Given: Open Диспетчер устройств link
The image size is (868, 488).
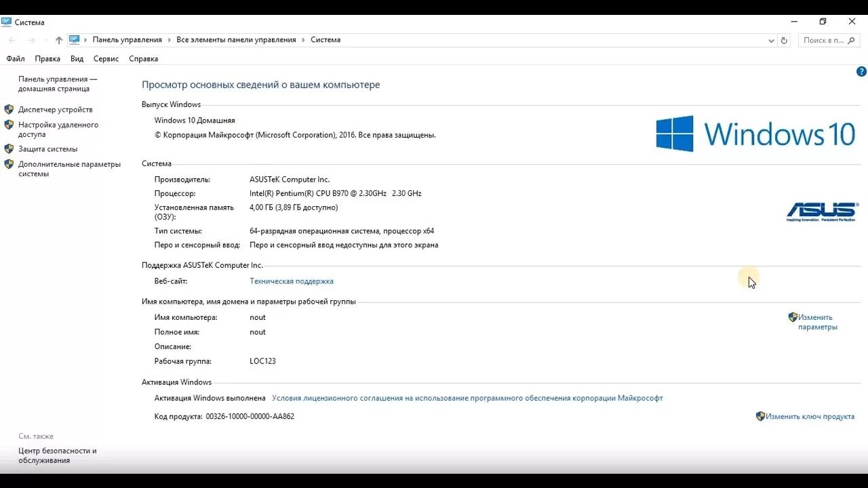Looking at the screenshot, I should click(x=56, y=110).
